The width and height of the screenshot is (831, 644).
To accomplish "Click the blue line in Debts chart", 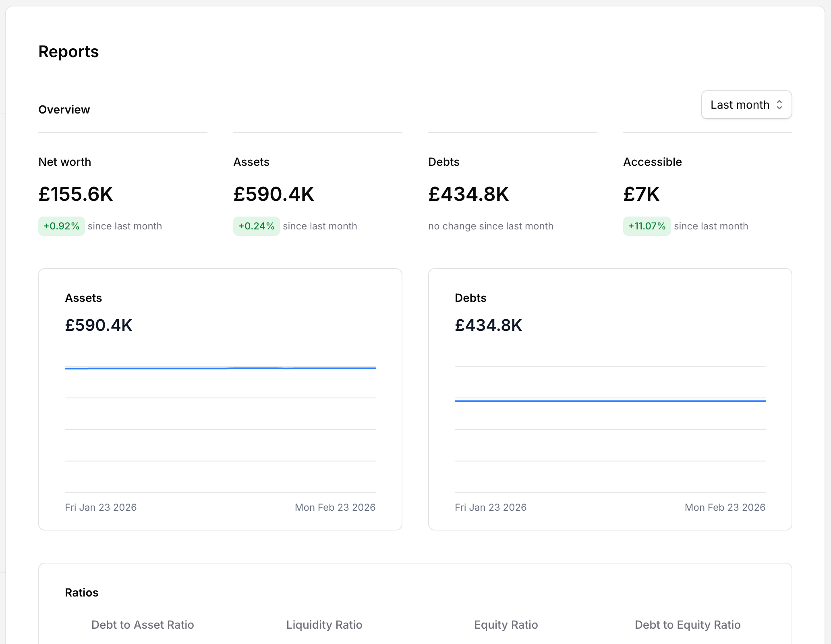I will pos(610,401).
